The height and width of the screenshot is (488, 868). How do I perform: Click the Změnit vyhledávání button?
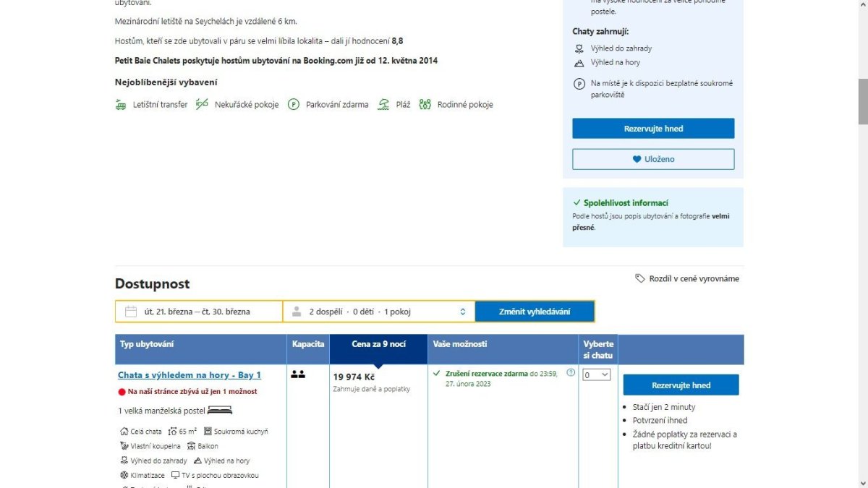[535, 312]
